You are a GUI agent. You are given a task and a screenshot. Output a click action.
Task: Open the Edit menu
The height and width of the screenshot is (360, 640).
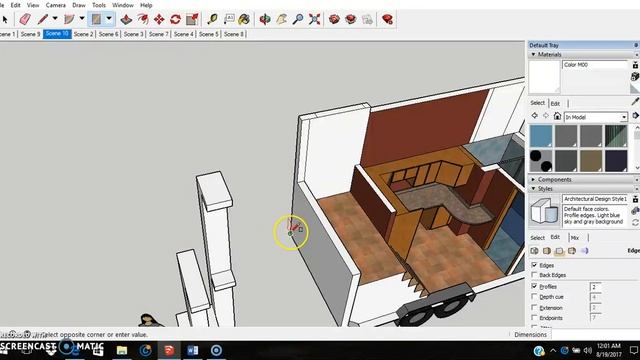pos(16,5)
